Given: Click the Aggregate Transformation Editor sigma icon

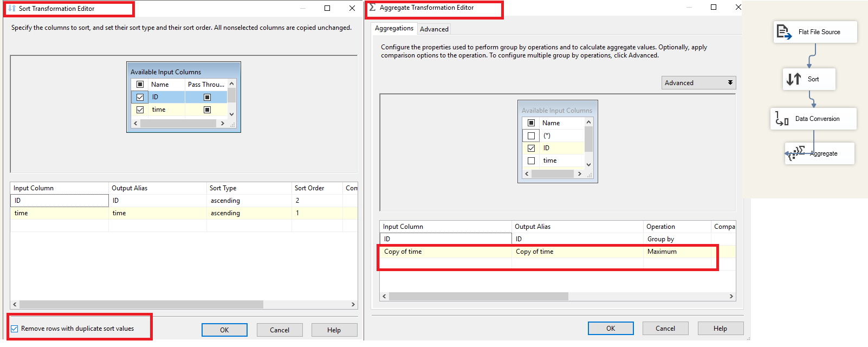Looking at the screenshot, I should point(372,8).
